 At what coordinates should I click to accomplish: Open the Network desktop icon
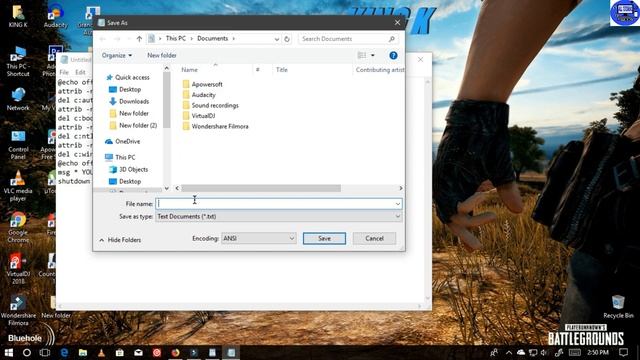(18, 99)
